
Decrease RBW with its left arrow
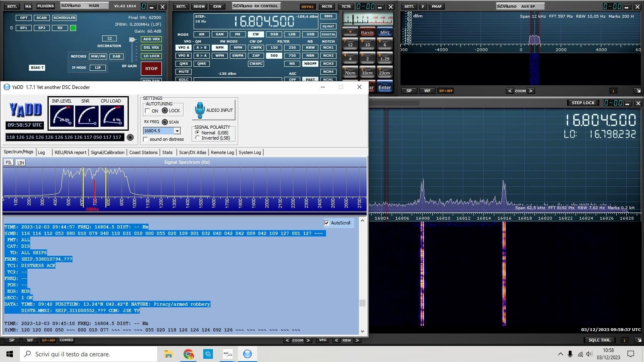point(336,340)
